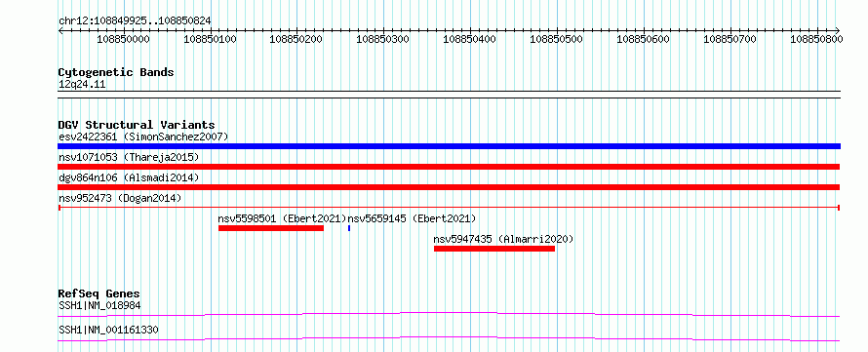868x352 pixels.
Task: Click the Cytogenetic Bands track title
Action: coord(116,72)
